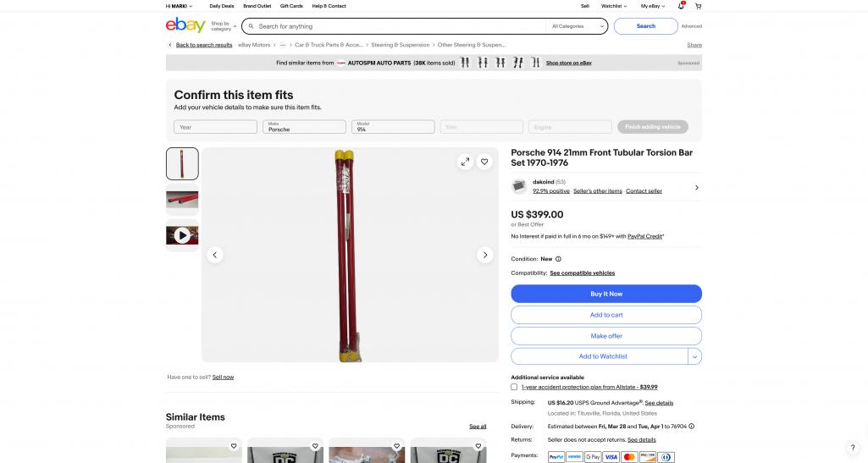
Task: Show previous product image arrow
Action: pos(215,255)
